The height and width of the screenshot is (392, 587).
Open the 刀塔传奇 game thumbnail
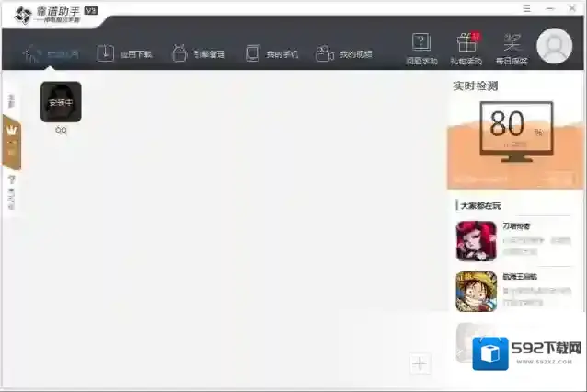pos(476,241)
